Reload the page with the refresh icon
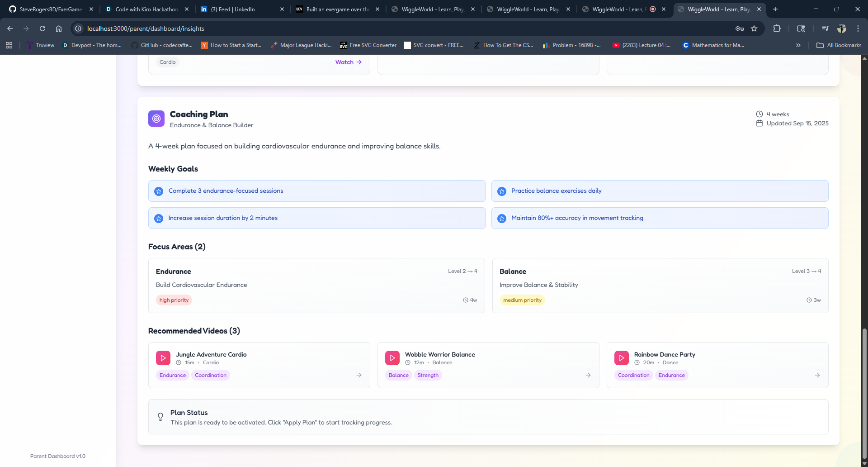Screen dimensions: 868x467 click(42, 29)
